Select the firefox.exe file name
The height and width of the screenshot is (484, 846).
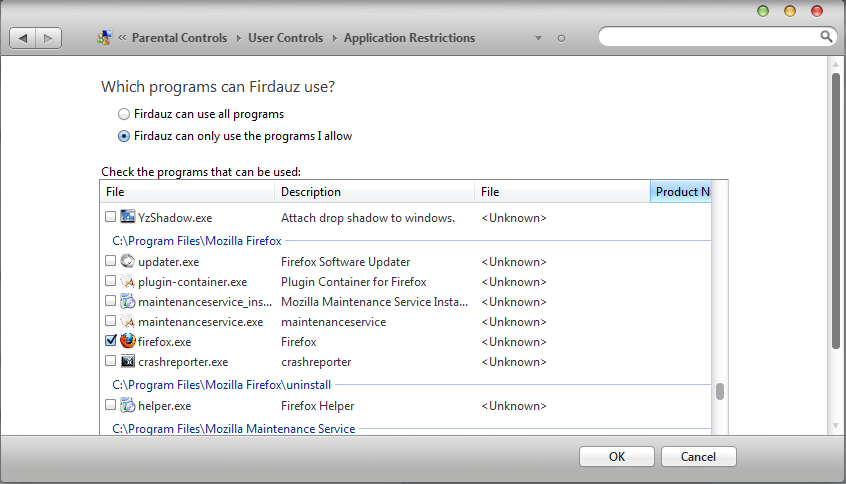(x=165, y=342)
